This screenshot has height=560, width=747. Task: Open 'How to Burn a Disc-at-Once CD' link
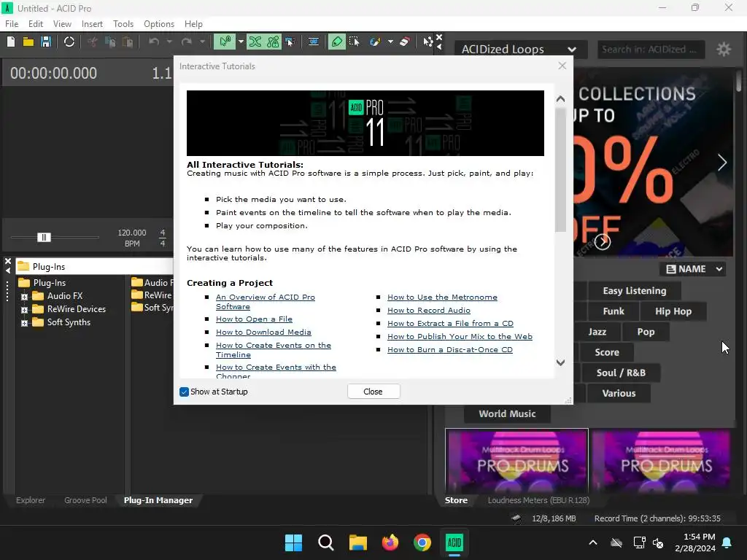(x=449, y=349)
